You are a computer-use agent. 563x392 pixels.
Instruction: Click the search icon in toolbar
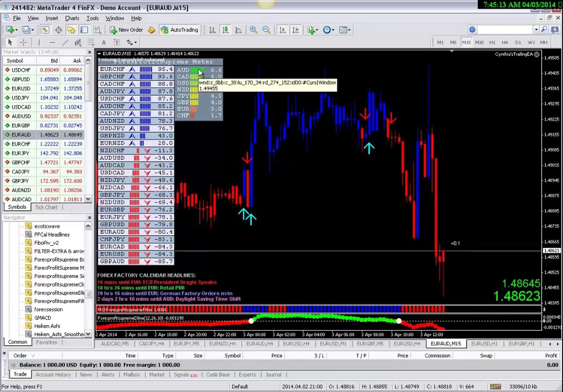coord(544,30)
